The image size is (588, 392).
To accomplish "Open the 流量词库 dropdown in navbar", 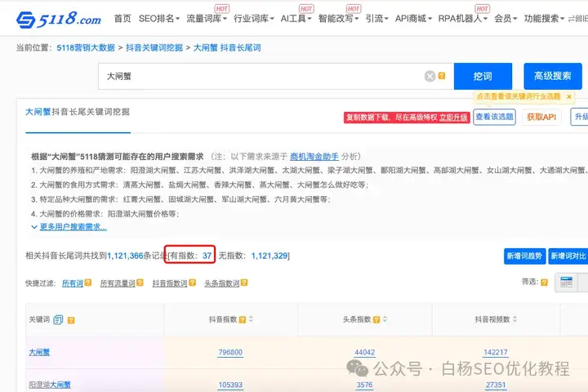I will (207, 18).
